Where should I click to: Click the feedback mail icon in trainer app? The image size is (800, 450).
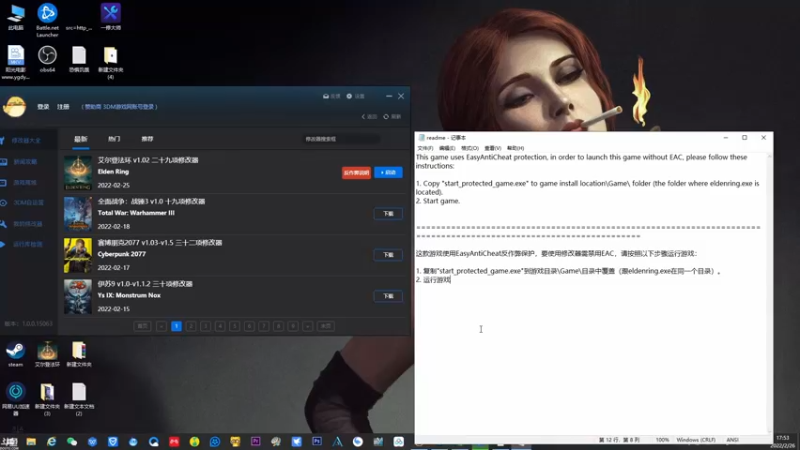[x=326, y=96]
